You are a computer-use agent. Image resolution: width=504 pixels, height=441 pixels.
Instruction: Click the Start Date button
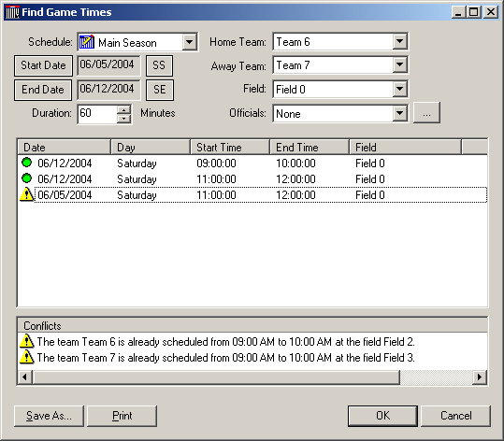point(43,65)
